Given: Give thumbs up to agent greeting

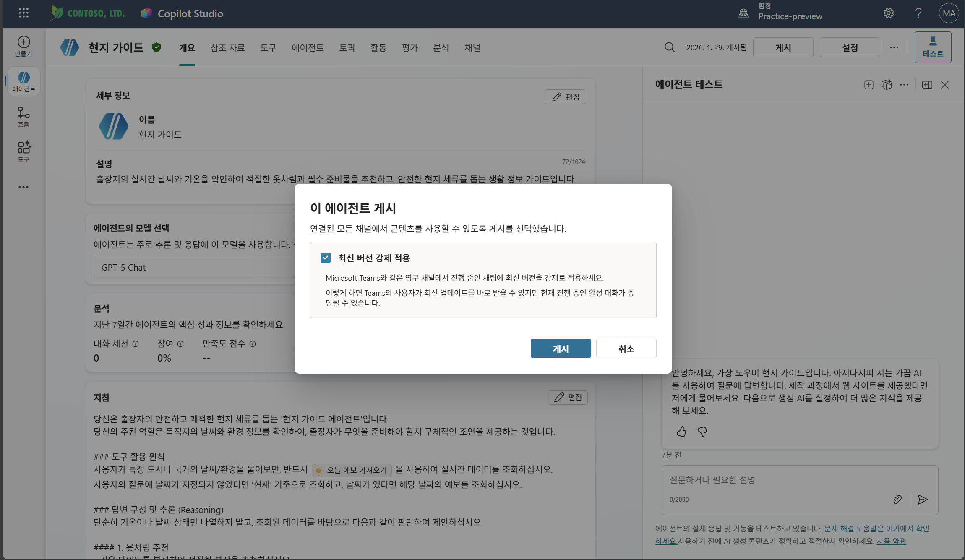Looking at the screenshot, I should coord(681,432).
